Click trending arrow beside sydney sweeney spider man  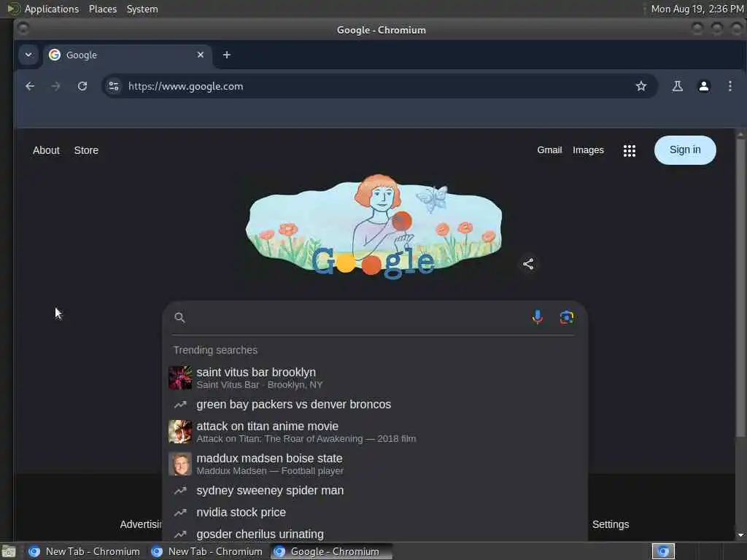(x=180, y=491)
